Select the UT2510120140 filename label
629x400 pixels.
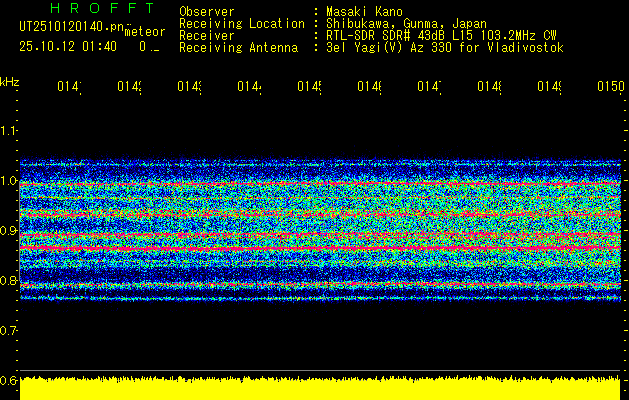coord(68,29)
